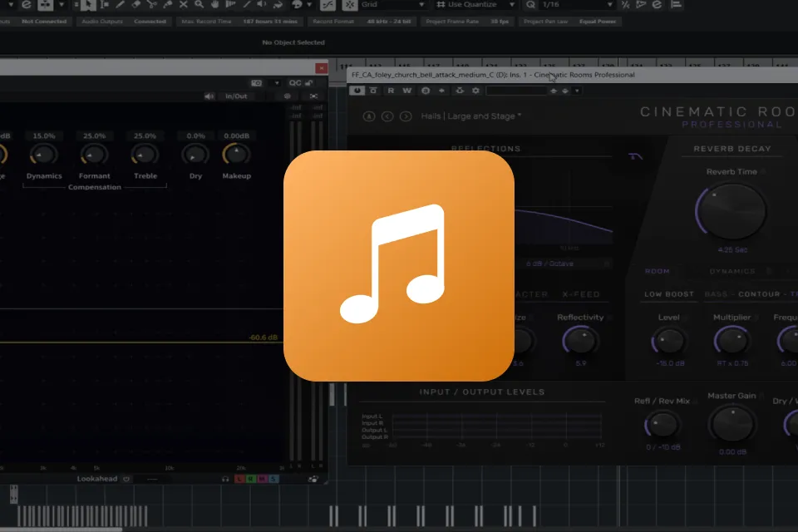
Task: Toggle AudioWarp Quantize flag icon
Action: coord(641,5)
